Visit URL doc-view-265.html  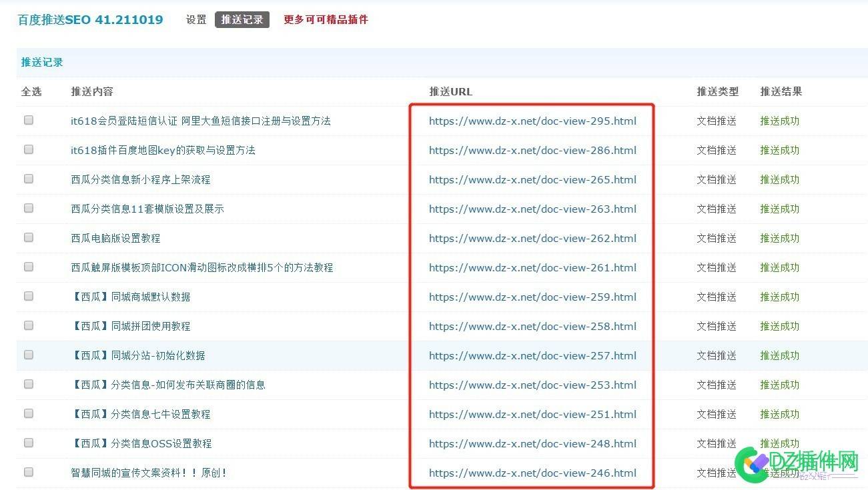coord(532,180)
